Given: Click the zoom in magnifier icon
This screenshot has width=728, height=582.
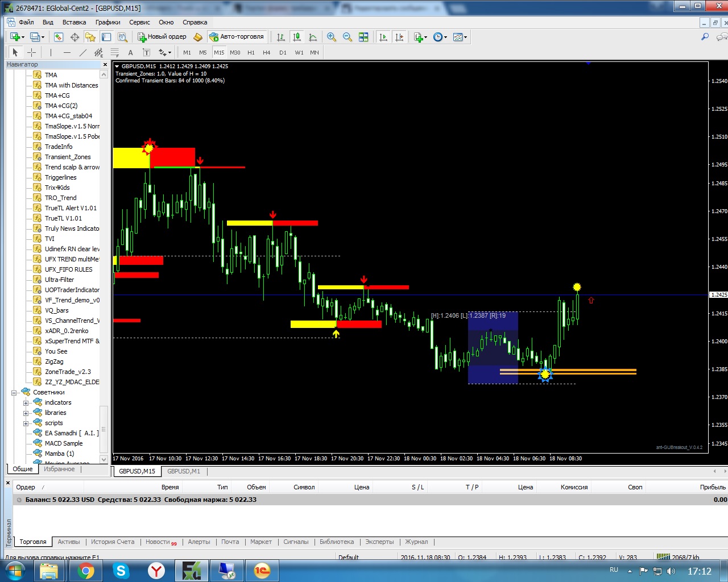Looking at the screenshot, I should [332, 37].
